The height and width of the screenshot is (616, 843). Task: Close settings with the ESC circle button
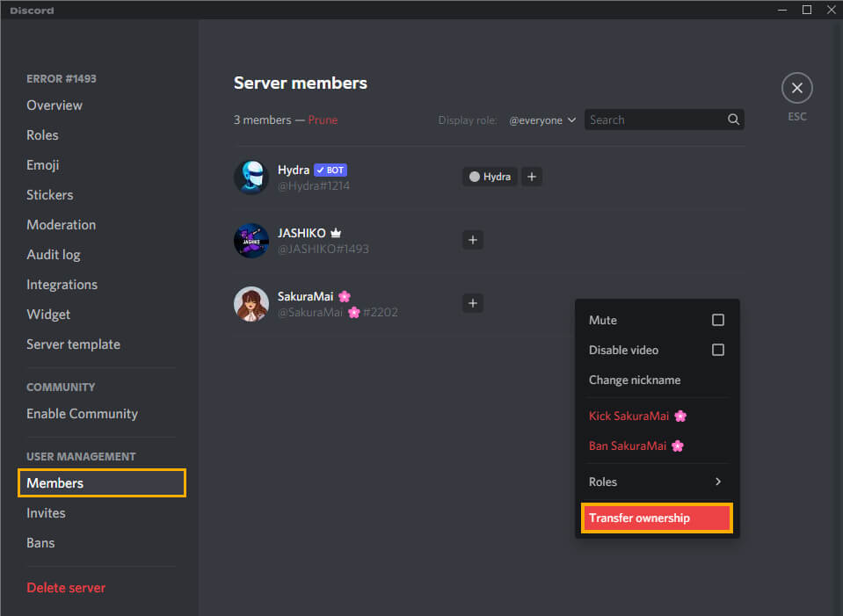click(x=796, y=88)
